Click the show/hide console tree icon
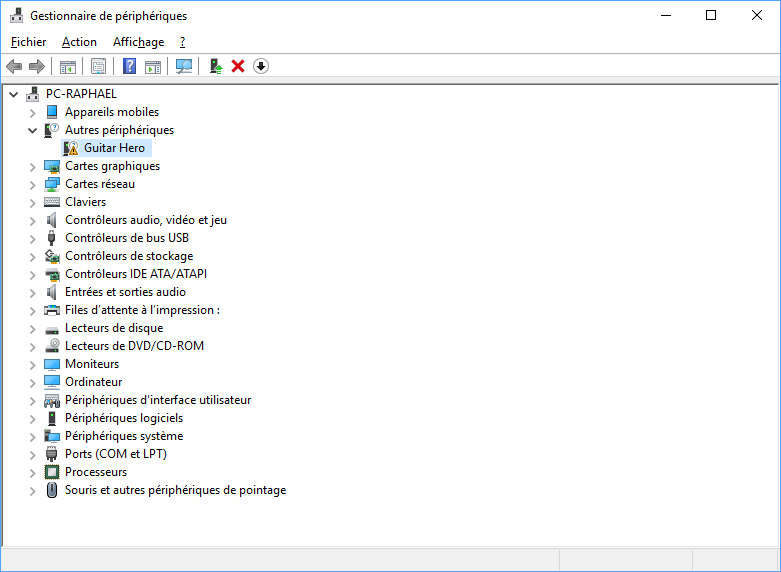The height and width of the screenshot is (572, 781). click(x=68, y=66)
